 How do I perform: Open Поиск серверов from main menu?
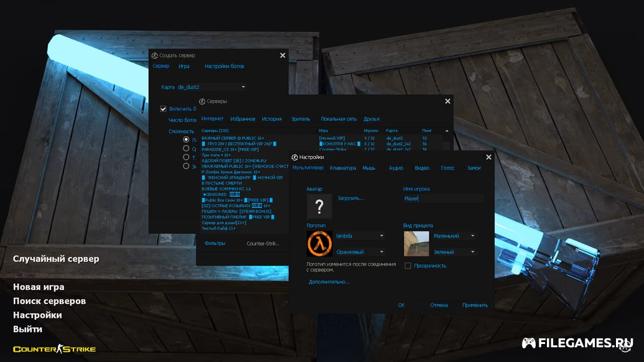click(49, 301)
